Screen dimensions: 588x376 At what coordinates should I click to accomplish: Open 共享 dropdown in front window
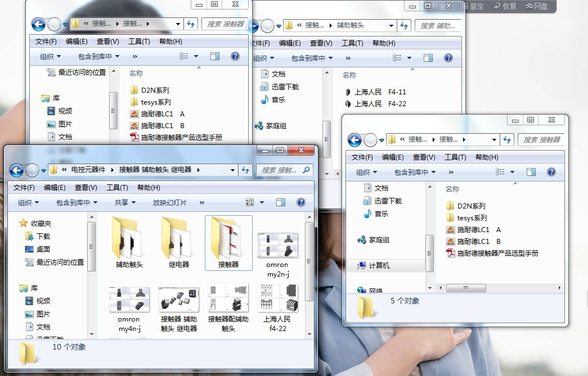click(125, 202)
